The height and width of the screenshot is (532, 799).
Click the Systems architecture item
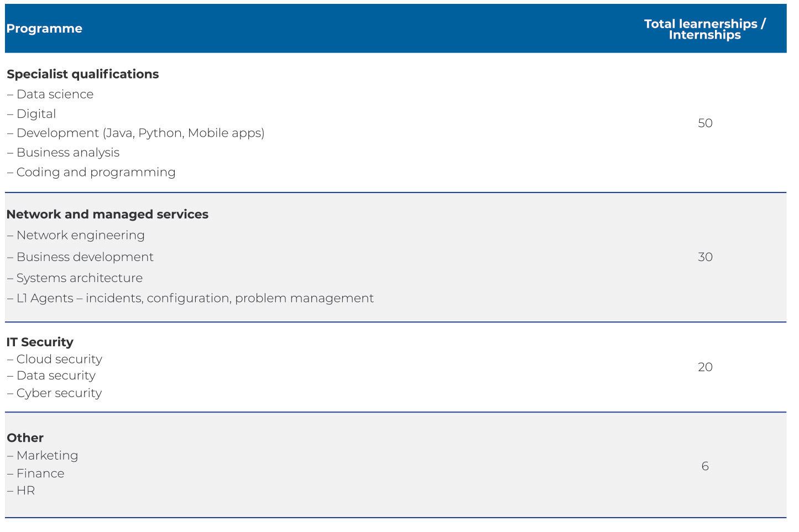point(79,278)
